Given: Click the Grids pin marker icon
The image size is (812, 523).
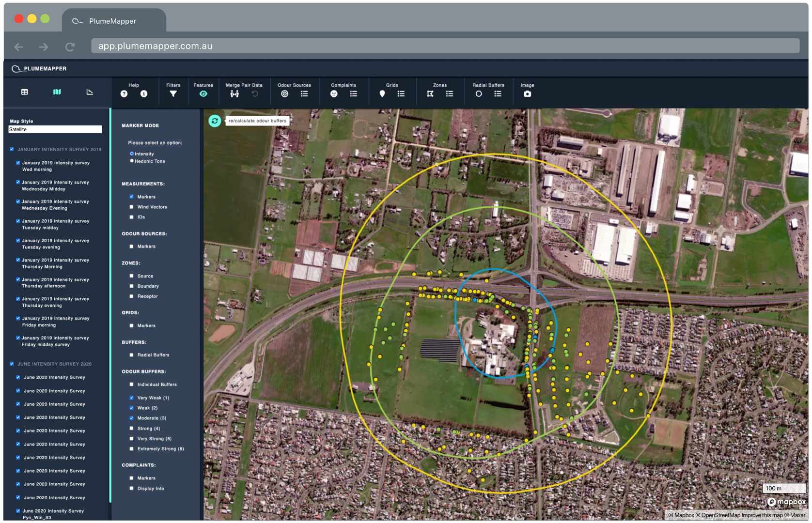Looking at the screenshot, I should pos(382,94).
